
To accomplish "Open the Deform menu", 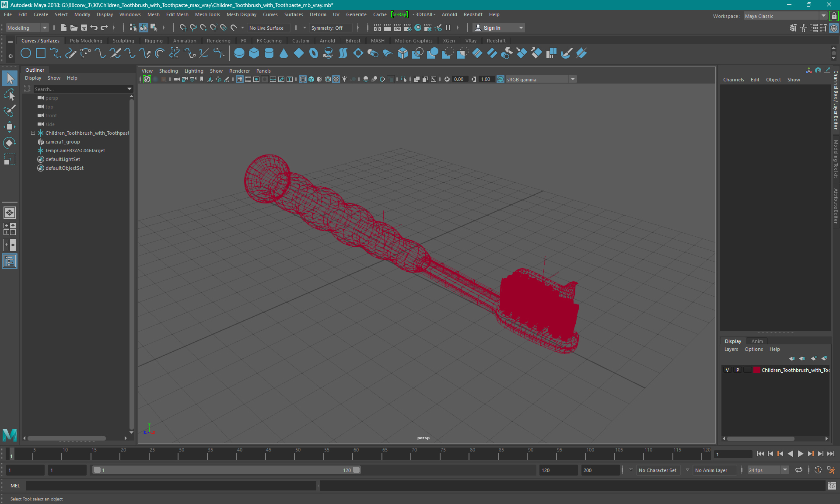I will click(318, 14).
